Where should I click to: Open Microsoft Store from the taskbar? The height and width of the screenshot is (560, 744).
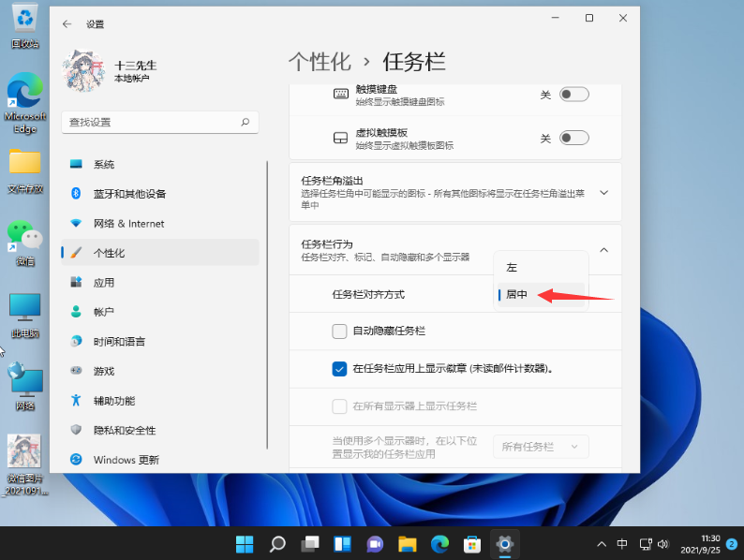point(472,543)
